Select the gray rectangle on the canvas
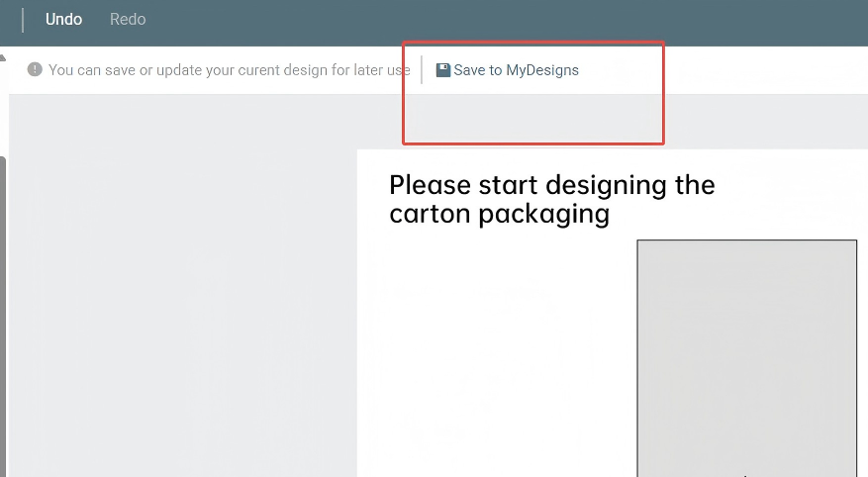This screenshot has width=868, height=477. click(x=746, y=356)
